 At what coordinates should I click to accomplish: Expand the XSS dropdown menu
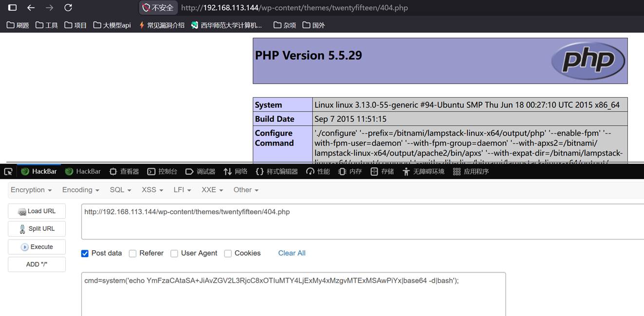152,190
